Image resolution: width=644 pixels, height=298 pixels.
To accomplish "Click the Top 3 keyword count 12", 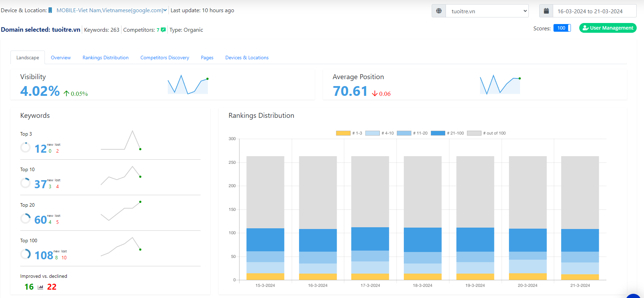I will coord(40,149).
